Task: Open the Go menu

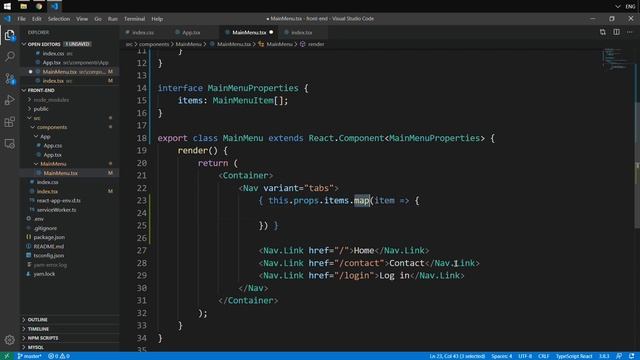Action: tap(98, 19)
